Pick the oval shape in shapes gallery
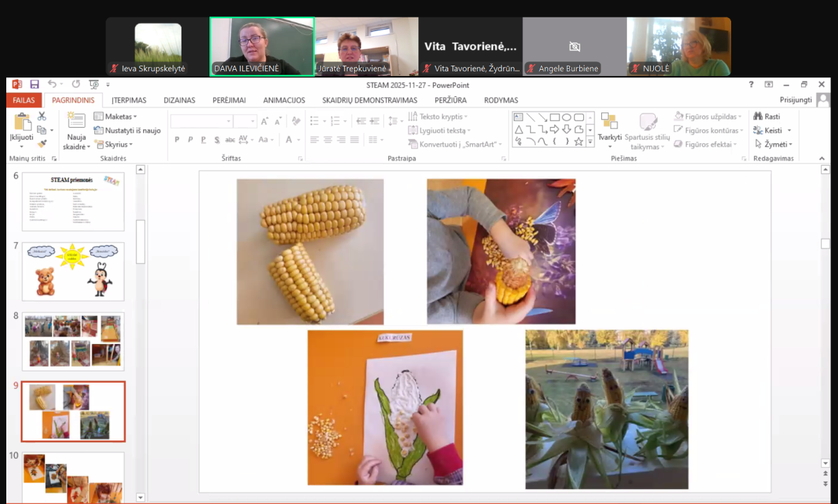 566,117
